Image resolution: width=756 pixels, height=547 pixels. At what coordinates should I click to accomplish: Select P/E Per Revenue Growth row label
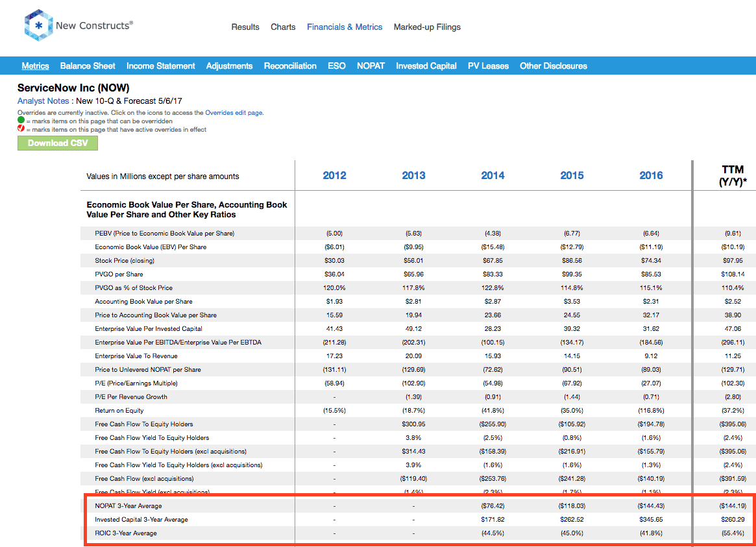pos(130,397)
